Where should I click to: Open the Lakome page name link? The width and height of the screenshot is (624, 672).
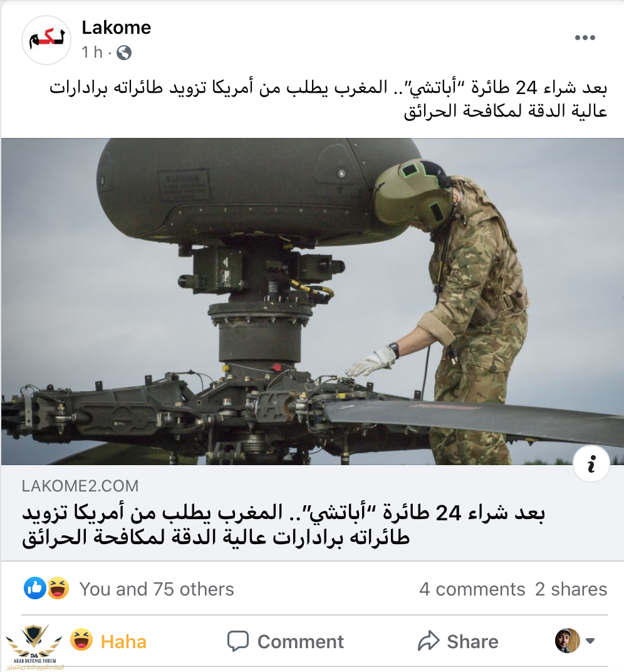[x=117, y=28]
